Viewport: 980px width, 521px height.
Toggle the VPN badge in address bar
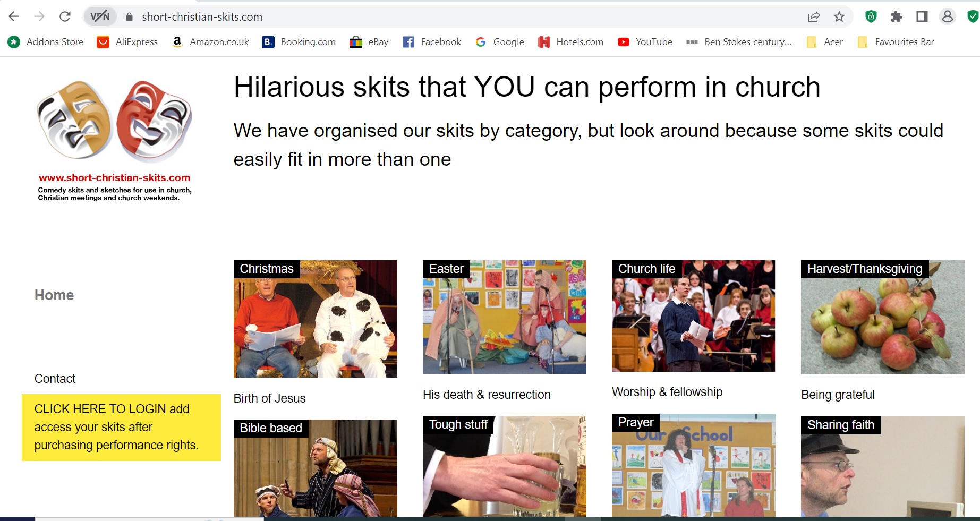point(100,16)
